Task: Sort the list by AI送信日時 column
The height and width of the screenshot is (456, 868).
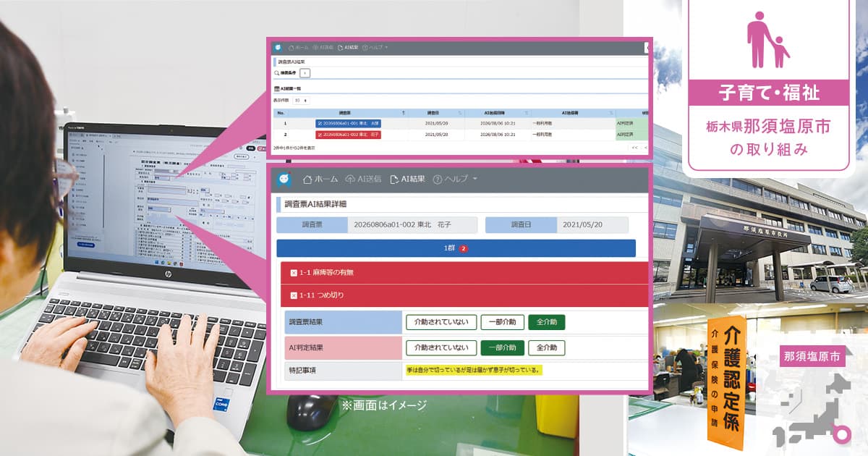Action: click(x=498, y=113)
